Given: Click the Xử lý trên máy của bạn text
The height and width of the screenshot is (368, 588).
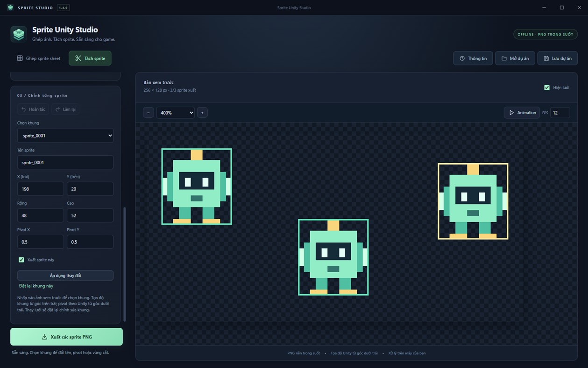Looking at the screenshot, I should pyautogui.click(x=407, y=353).
